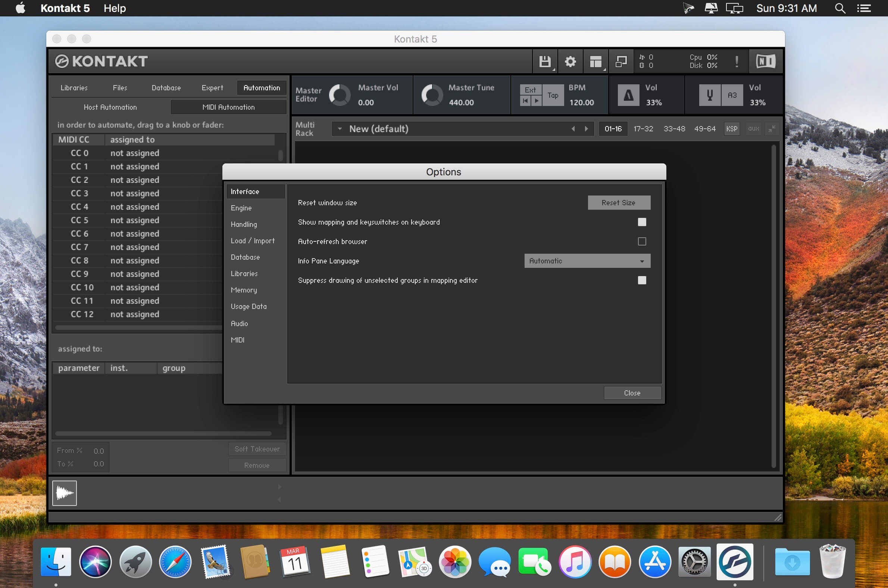Click the Reset Size button
Image resolution: width=888 pixels, height=588 pixels.
(x=619, y=203)
